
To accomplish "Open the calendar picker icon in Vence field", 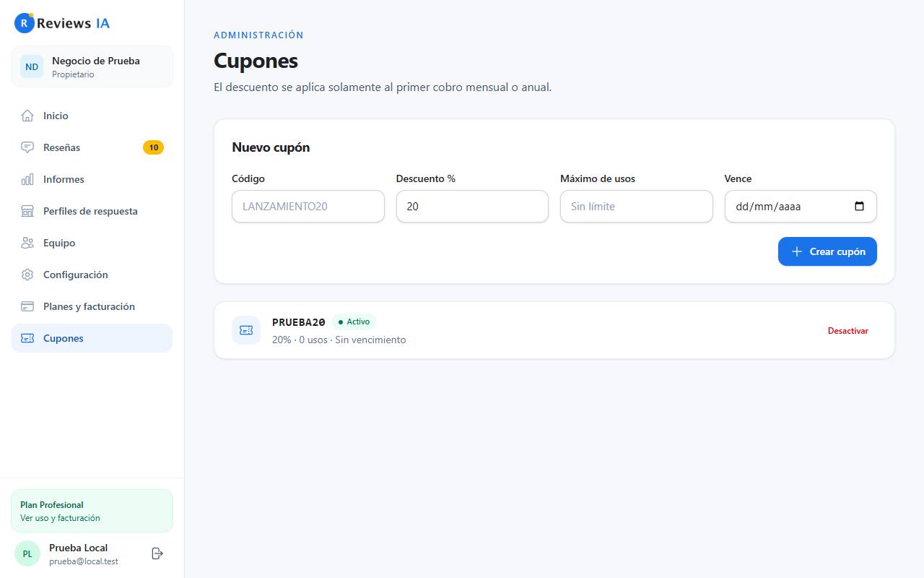I will (x=859, y=206).
